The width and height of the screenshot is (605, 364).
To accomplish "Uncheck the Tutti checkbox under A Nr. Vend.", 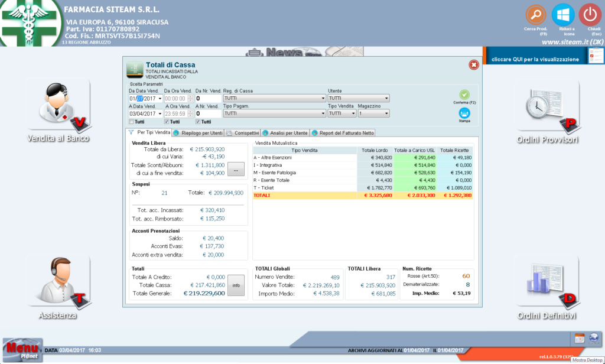I will click(198, 122).
